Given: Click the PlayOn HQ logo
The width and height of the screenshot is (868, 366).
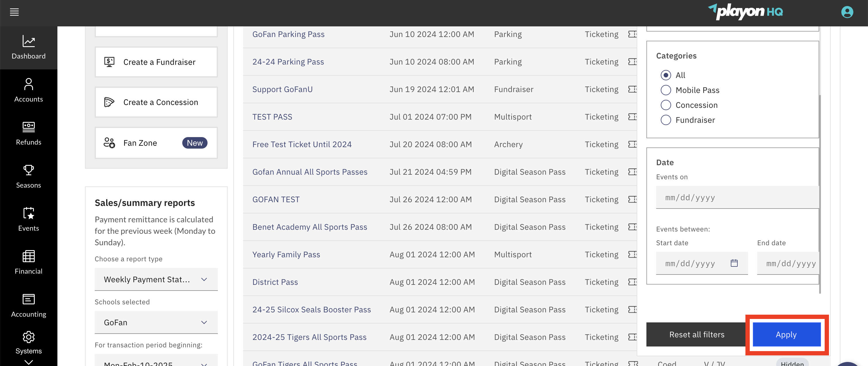Looking at the screenshot, I should [745, 12].
